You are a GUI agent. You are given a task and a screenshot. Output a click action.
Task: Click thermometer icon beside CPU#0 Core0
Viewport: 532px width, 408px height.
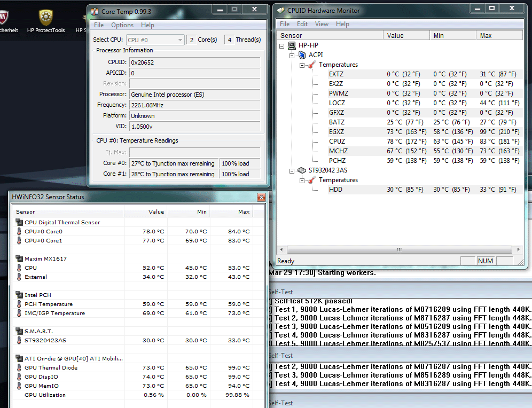click(x=19, y=231)
